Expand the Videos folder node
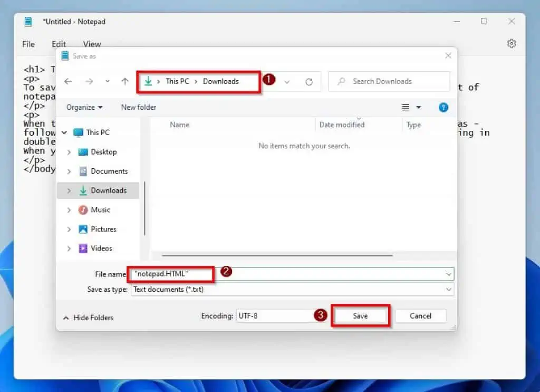Image resolution: width=540 pixels, height=392 pixels. (69, 248)
